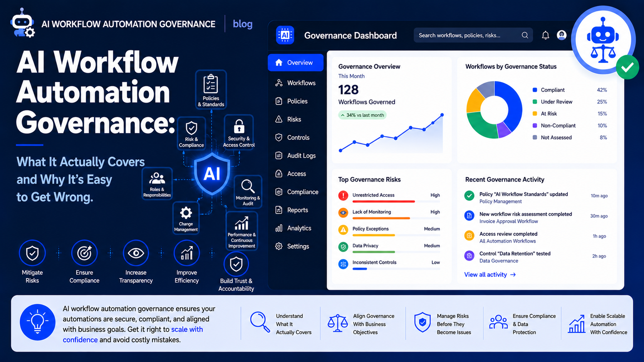Click the robot with scales badge
This screenshot has height=362, width=644.
pyautogui.click(x=603, y=40)
